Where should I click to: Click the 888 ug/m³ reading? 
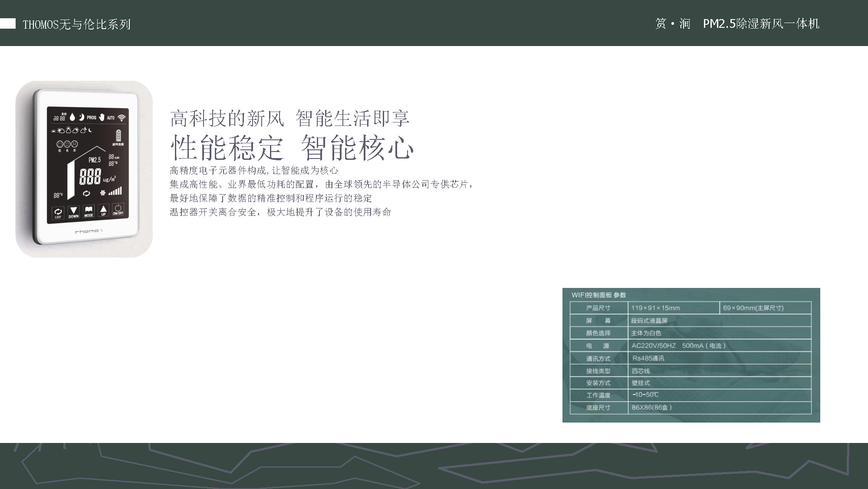point(97,177)
